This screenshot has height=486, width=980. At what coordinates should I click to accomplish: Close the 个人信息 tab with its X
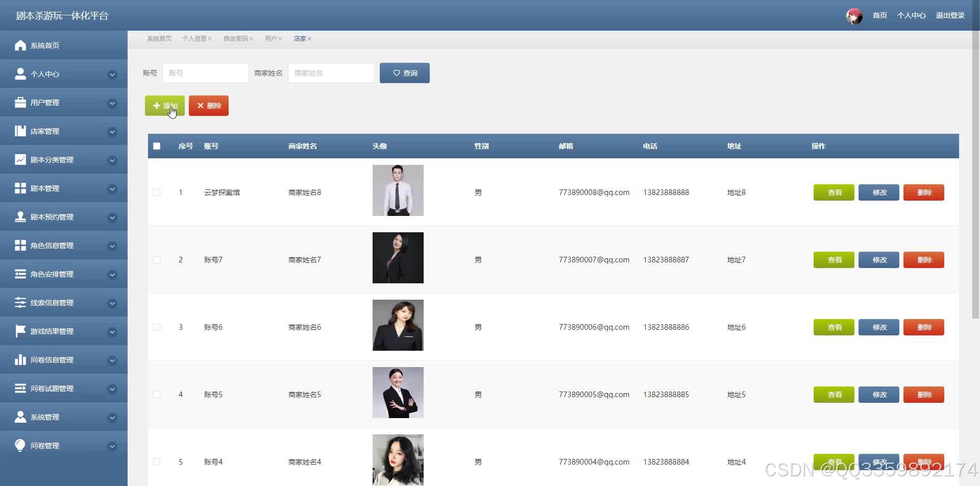[210, 39]
